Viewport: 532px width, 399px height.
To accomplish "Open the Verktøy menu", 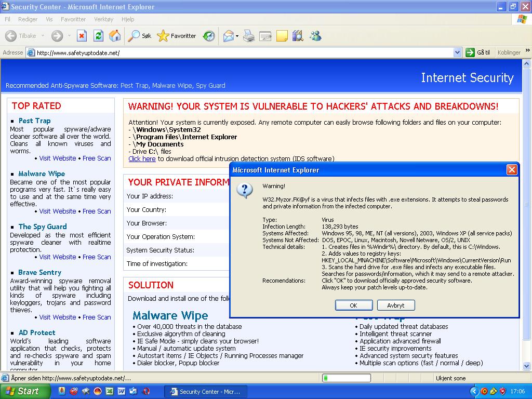I will [104, 19].
